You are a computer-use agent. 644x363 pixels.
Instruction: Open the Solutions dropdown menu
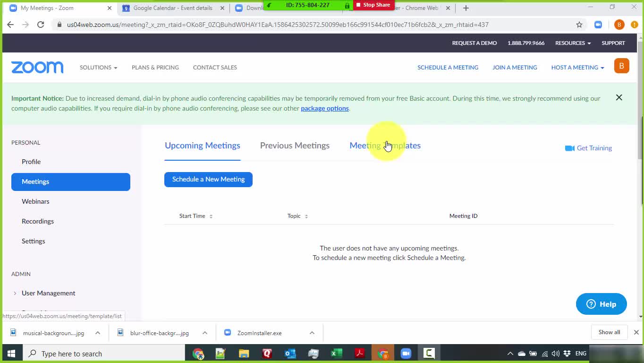click(x=98, y=68)
